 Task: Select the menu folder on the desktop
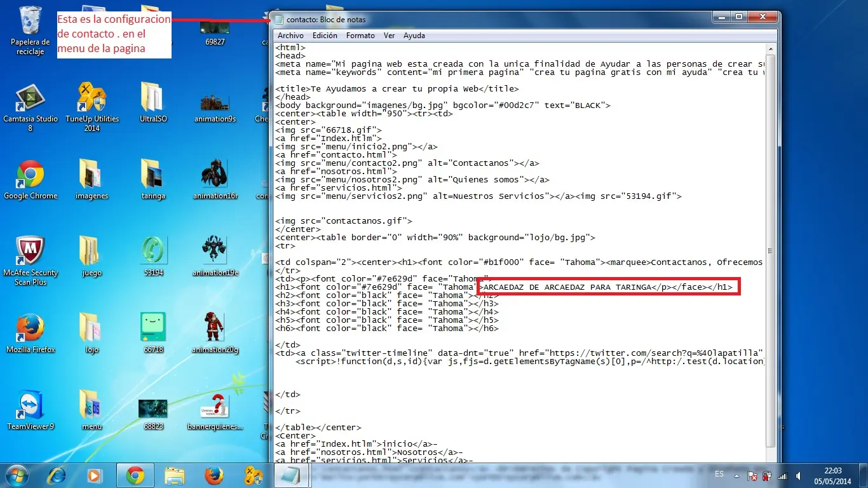(92, 410)
